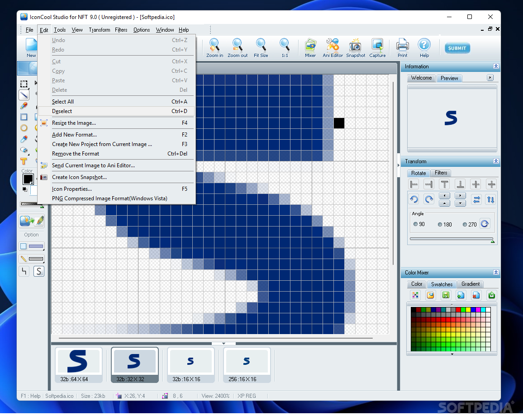Pick the Ellipse shape tool
523x420 pixels.
(x=24, y=128)
